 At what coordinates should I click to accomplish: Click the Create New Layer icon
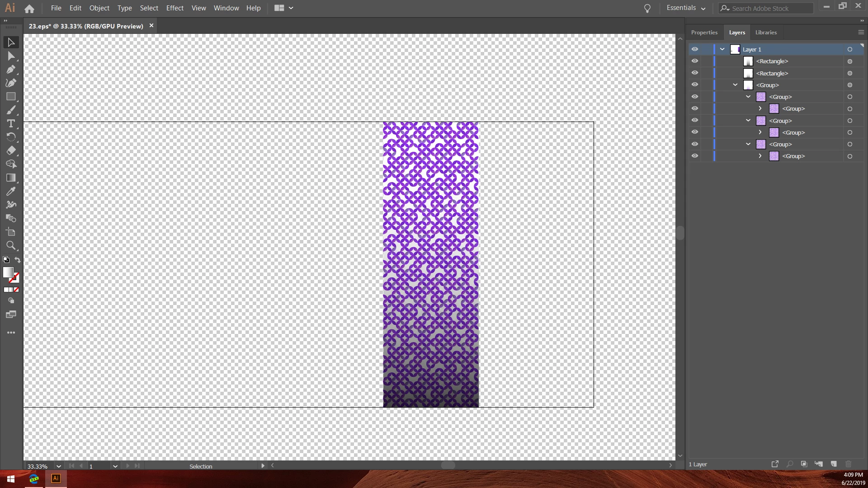click(x=834, y=464)
